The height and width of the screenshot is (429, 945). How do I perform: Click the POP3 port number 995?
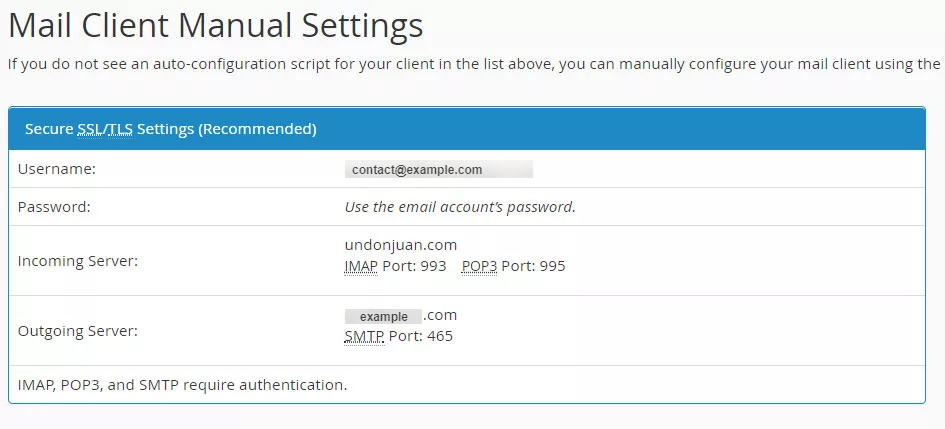tap(553, 266)
